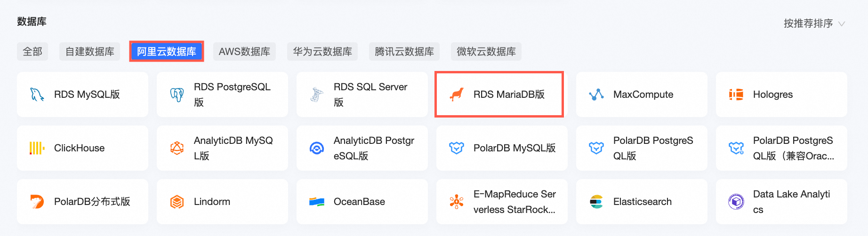Open the 华为云数据库 tab

[322, 51]
